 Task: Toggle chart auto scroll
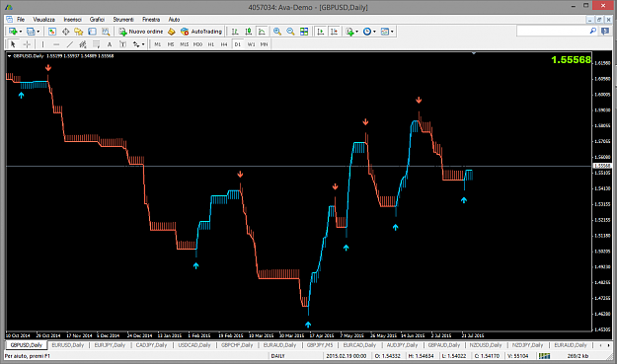click(321, 32)
